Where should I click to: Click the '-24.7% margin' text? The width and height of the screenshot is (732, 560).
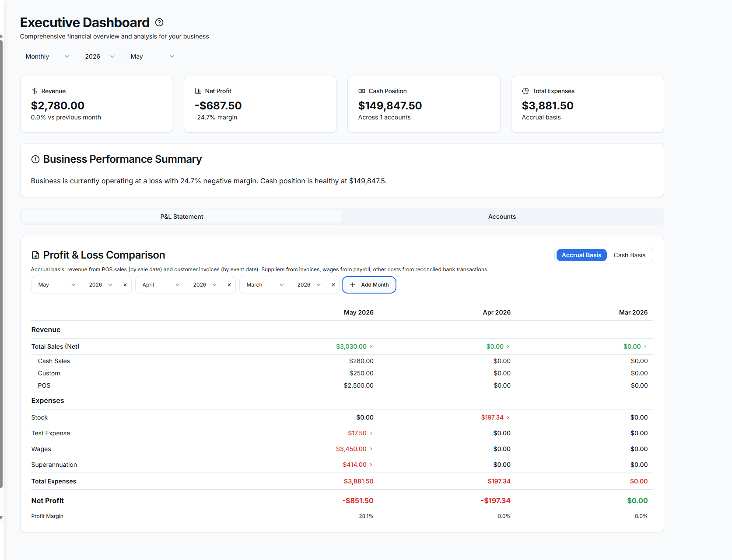(216, 117)
